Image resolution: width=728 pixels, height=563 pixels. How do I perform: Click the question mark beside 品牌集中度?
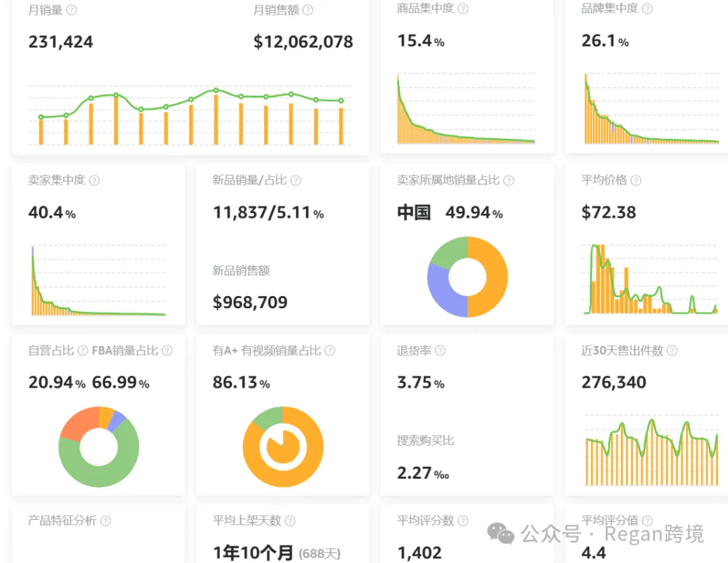647,9
